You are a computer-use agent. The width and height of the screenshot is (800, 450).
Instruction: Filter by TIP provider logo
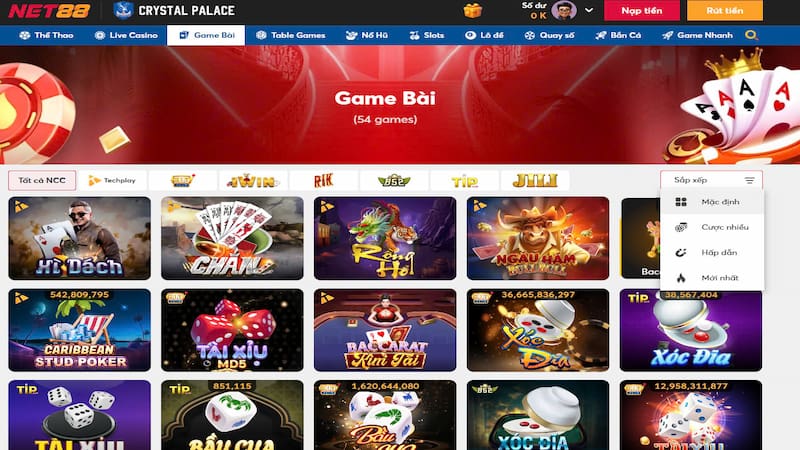[464, 181]
